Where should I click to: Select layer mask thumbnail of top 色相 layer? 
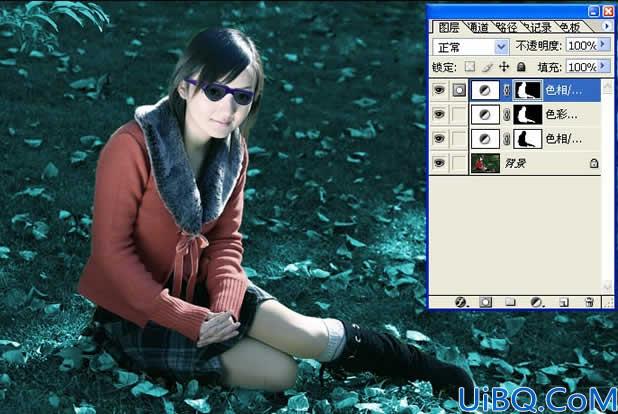coord(528,91)
